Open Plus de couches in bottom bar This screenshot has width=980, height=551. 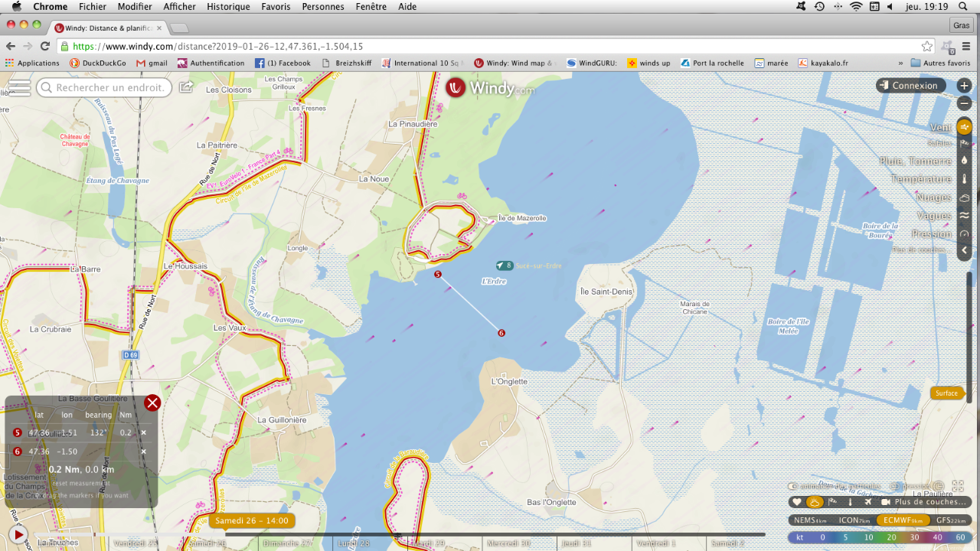click(930, 502)
